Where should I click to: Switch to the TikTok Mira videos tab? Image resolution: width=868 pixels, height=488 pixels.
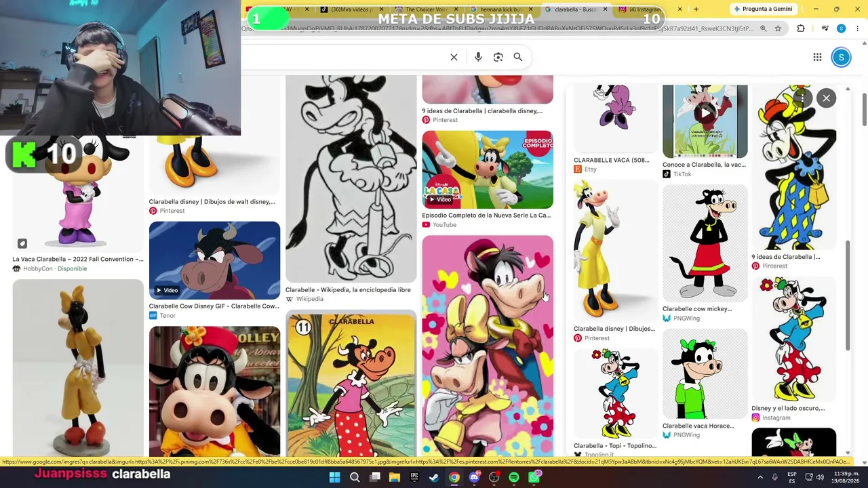point(351,9)
